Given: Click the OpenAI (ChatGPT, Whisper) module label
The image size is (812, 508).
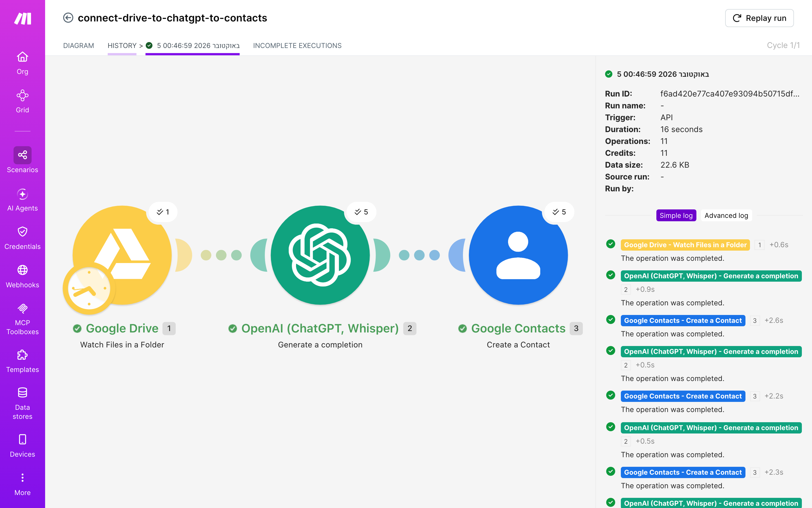Looking at the screenshot, I should pyautogui.click(x=320, y=328).
